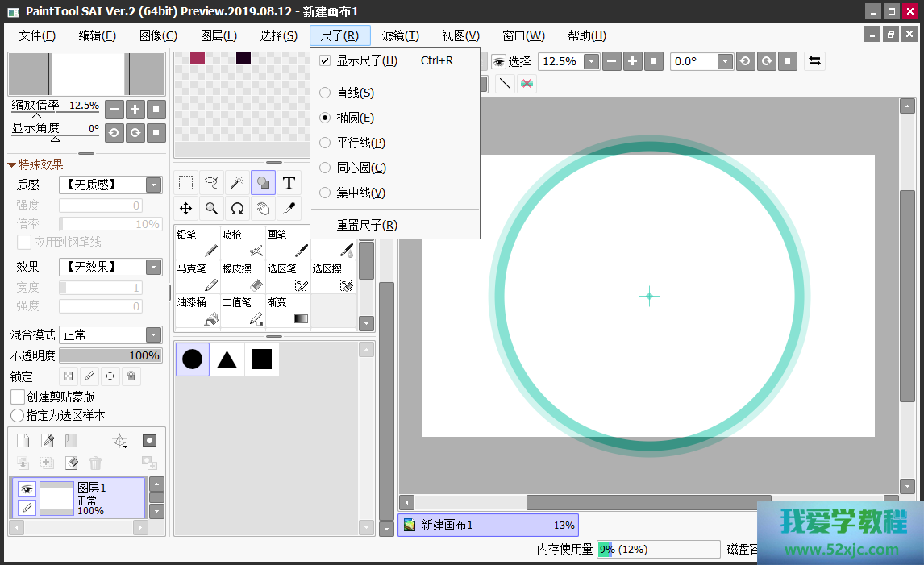
Task: Pick the zoom magnifier tool
Action: pyautogui.click(x=211, y=209)
